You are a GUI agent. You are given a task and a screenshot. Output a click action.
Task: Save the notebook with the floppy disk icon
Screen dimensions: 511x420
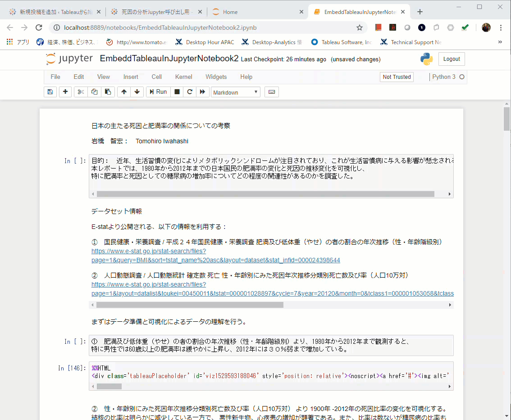point(50,92)
